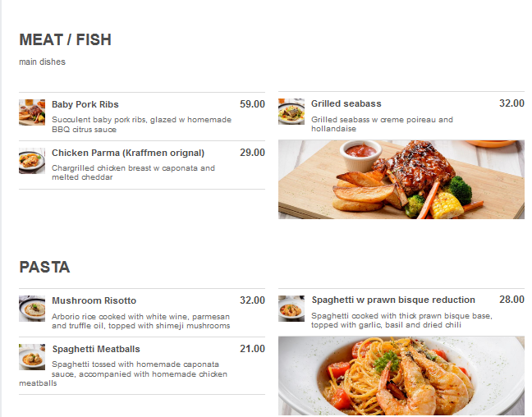
Task: Click the 21.00 price for Spaghetti Meatballs
Action: tap(252, 349)
